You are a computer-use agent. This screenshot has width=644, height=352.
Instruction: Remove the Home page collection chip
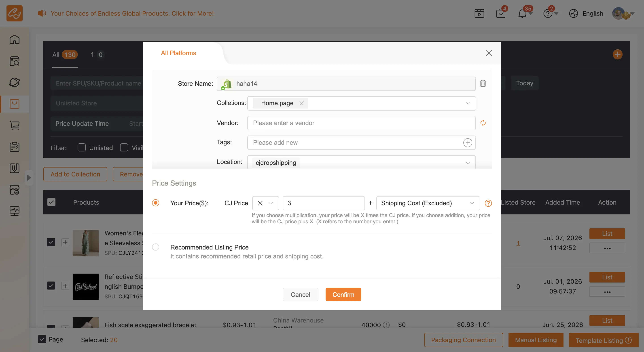point(301,103)
